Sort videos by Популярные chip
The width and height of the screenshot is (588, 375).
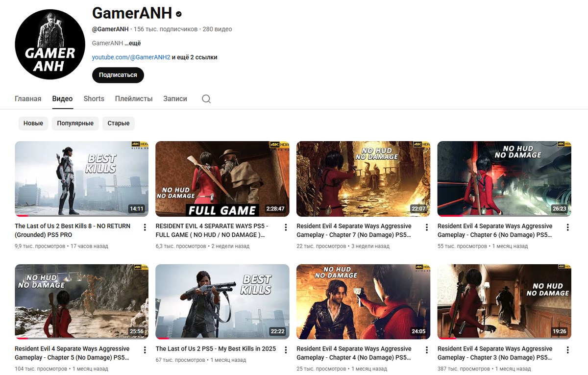[75, 123]
